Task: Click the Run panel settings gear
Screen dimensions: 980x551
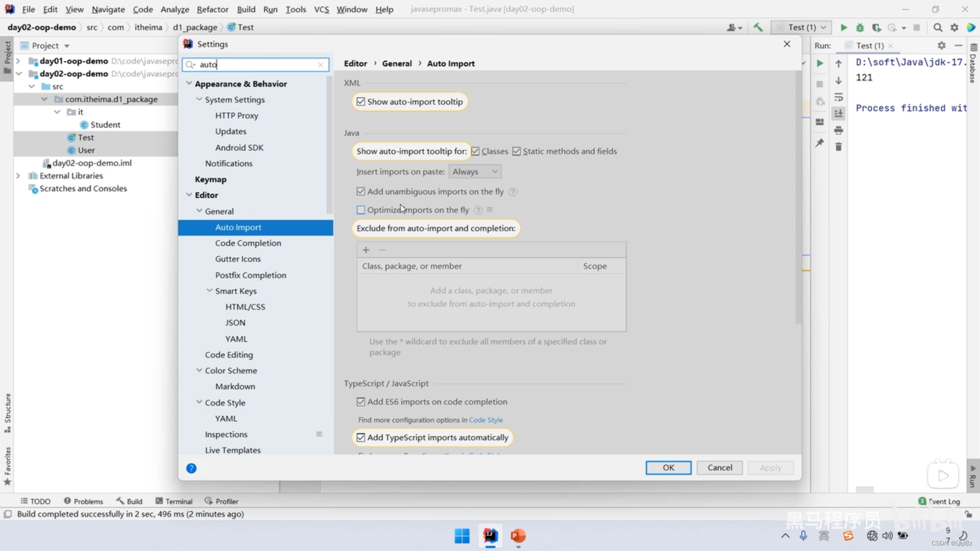Action: point(942,45)
